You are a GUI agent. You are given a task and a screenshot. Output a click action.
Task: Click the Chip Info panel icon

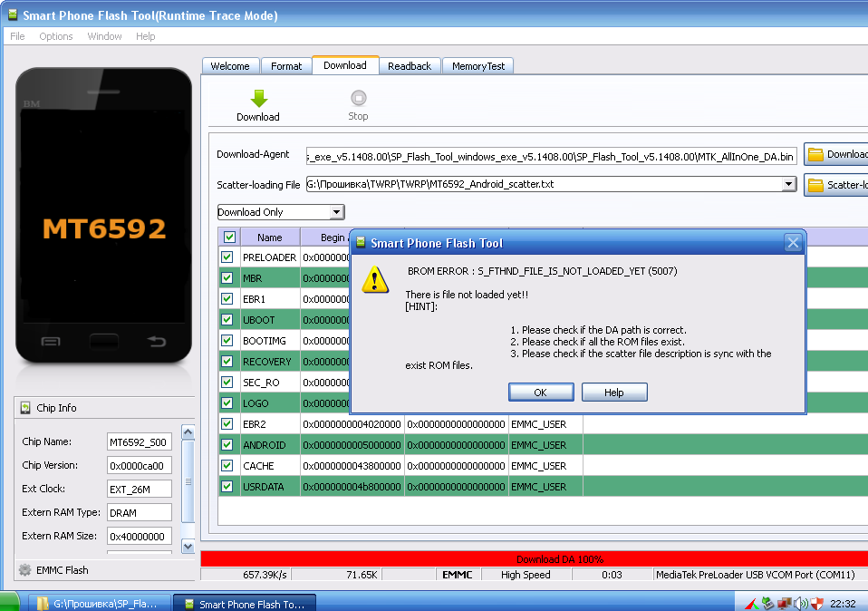(25, 408)
